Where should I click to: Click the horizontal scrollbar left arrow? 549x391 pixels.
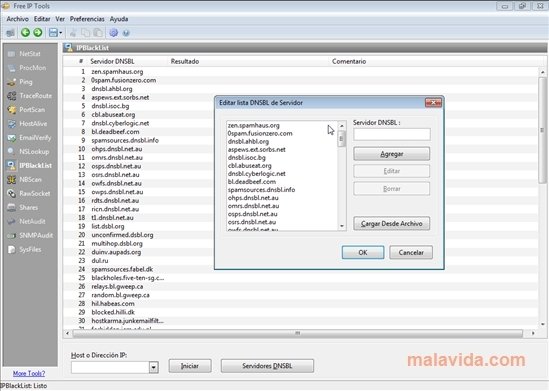pyautogui.click(x=67, y=333)
